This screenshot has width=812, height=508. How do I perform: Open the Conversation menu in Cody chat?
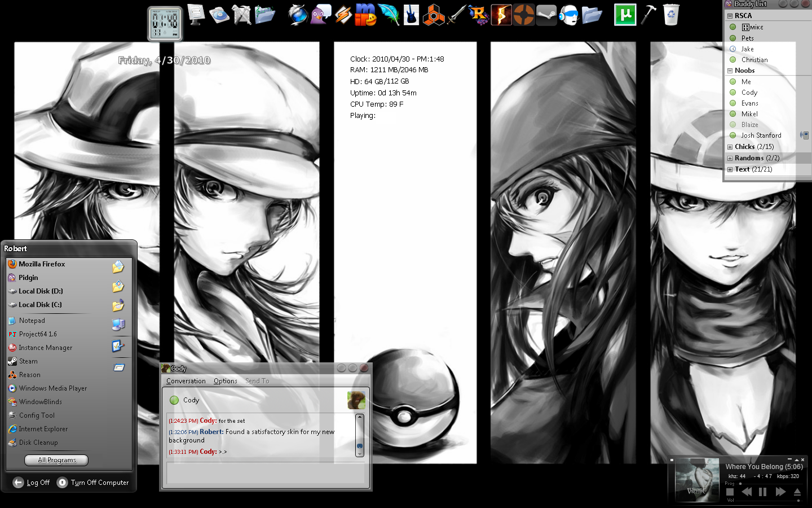[186, 381]
